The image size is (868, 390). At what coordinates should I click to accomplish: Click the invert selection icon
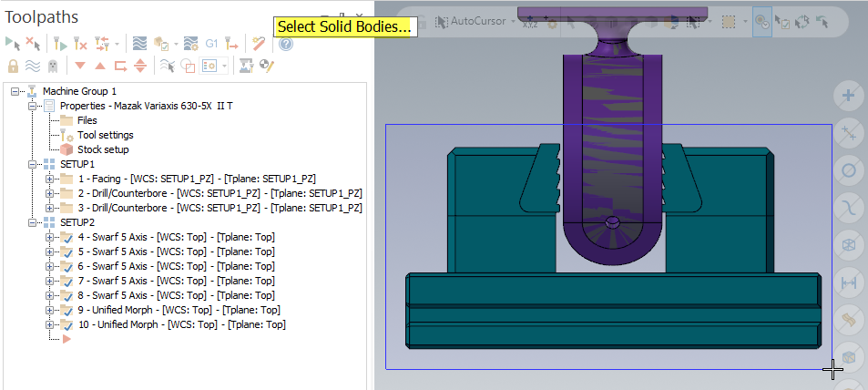(x=802, y=22)
